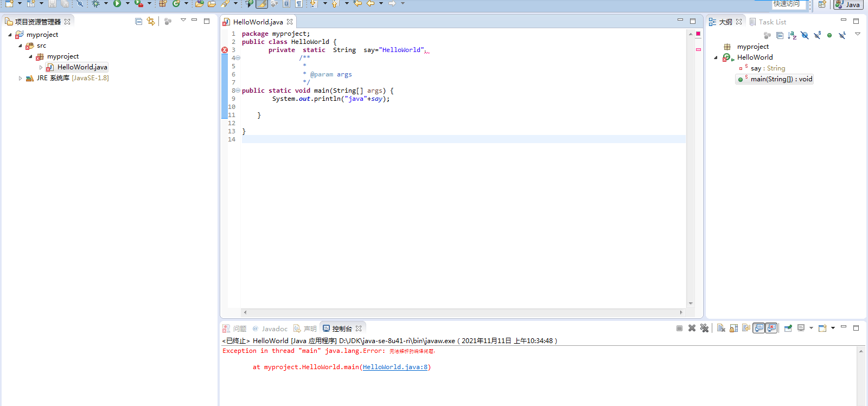Click the Back navigation arrow

pos(371,4)
